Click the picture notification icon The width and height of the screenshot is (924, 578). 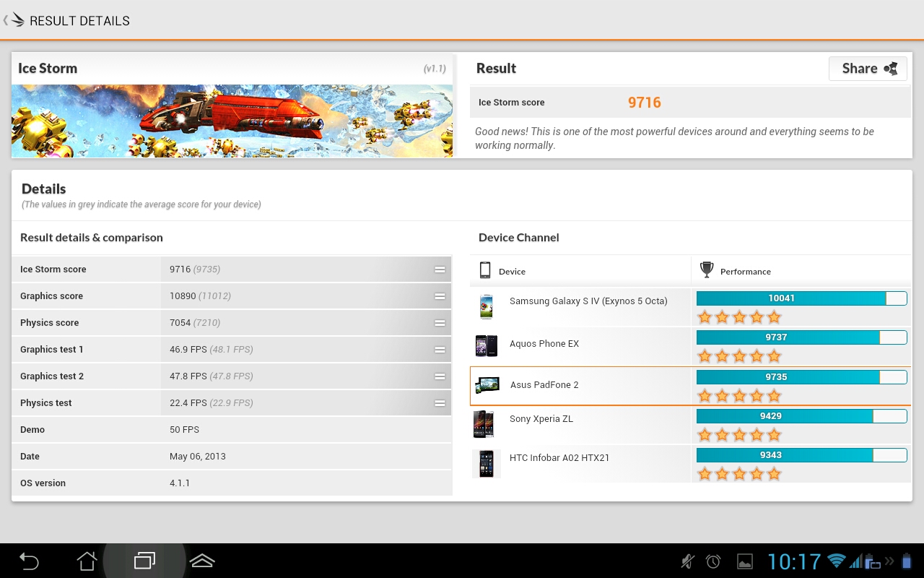point(745,561)
